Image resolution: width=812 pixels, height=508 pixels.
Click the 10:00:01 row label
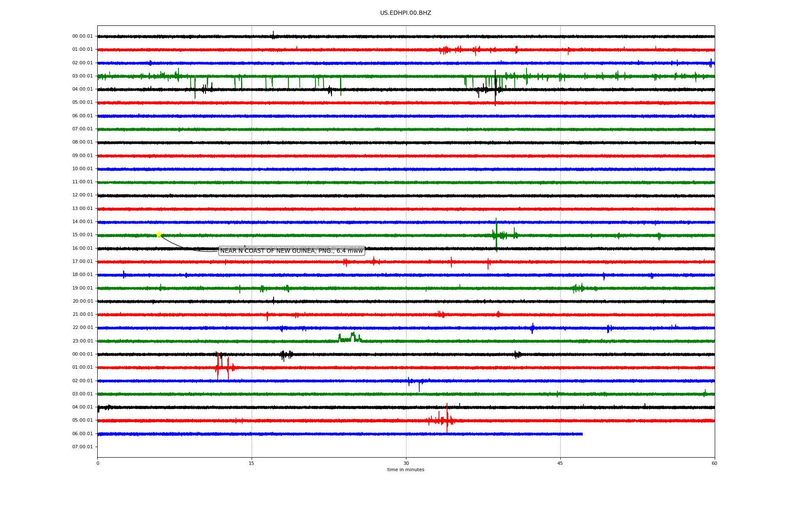click(82, 169)
